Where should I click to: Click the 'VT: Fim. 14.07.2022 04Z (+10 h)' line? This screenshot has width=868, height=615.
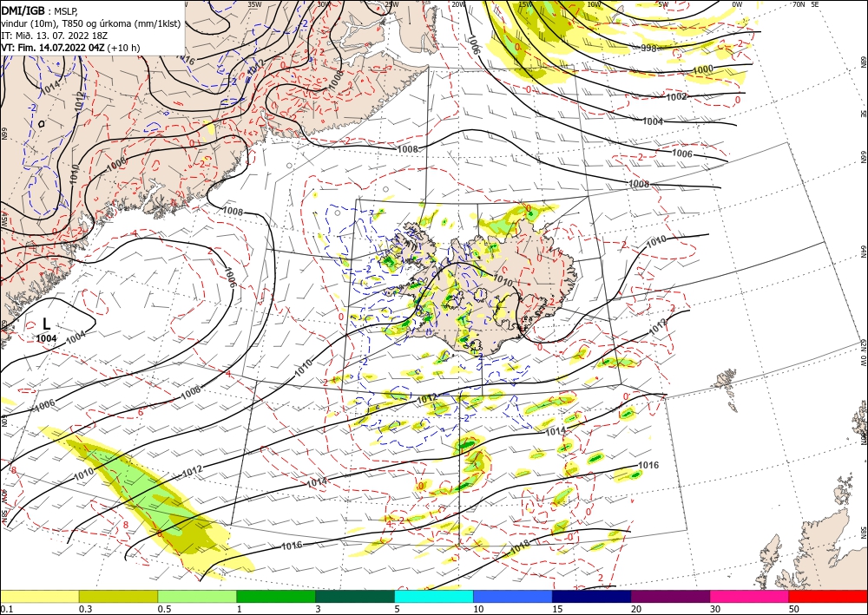pyautogui.click(x=70, y=48)
